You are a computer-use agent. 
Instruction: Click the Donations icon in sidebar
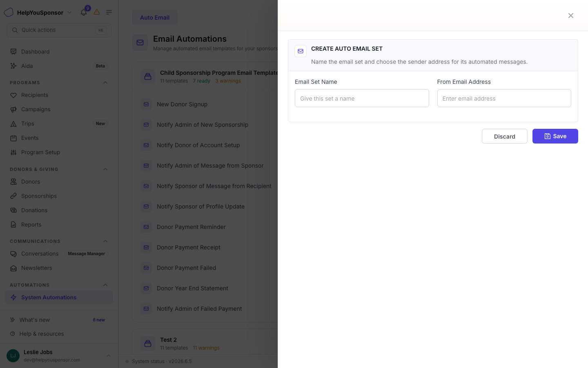coord(13,210)
